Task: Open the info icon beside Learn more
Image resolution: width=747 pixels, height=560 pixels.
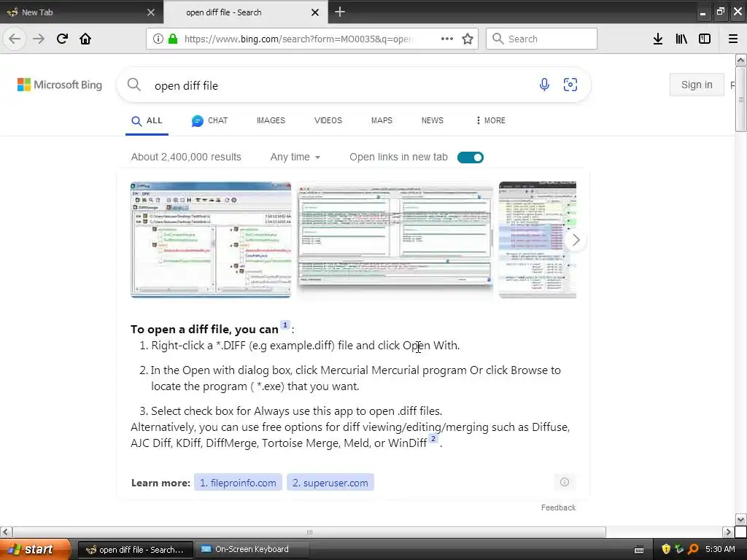Action: click(x=565, y=482)
